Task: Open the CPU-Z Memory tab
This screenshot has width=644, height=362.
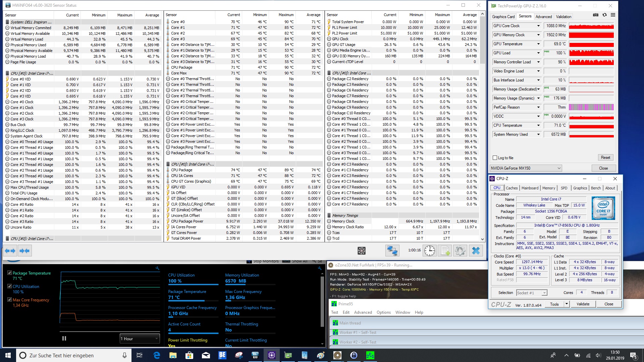Action: [x=548, y=188]
